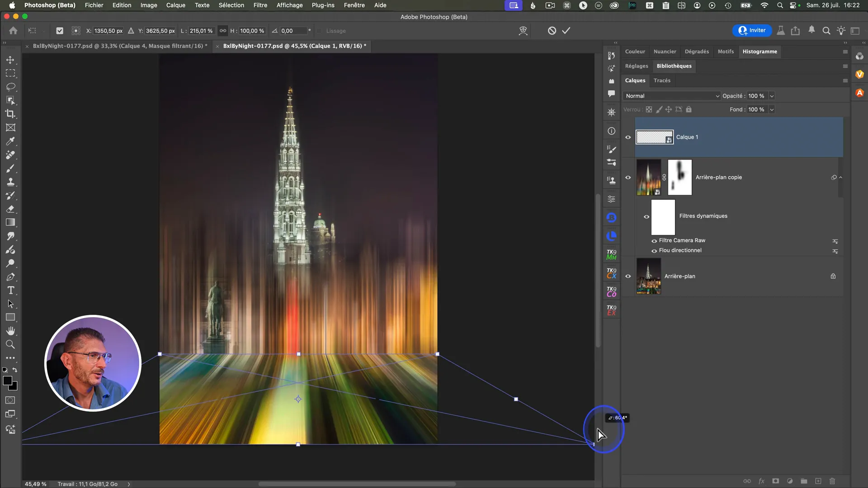
Task: Click the Inviter button
Action: 752,30
